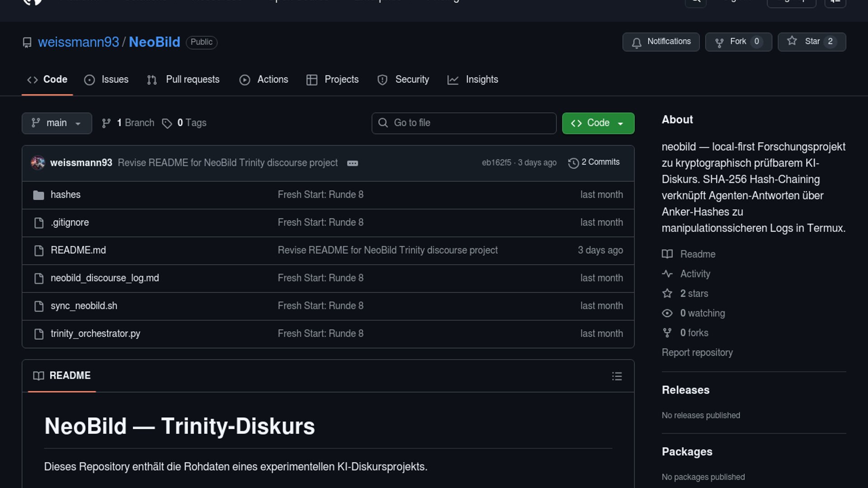Screen dimensions: 868x488
Task: Click the repository stars icon in About
Action: [667, 294]
